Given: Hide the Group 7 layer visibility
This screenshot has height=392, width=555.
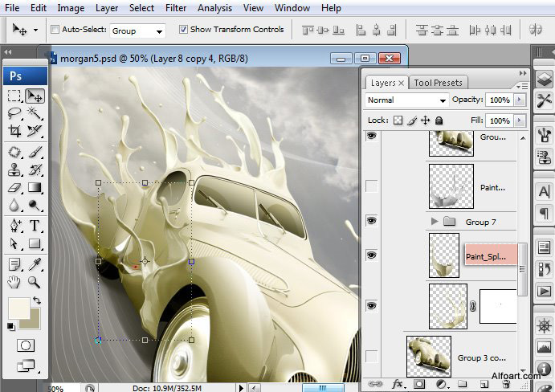Looking at the screenshot, I should (371, 221).
